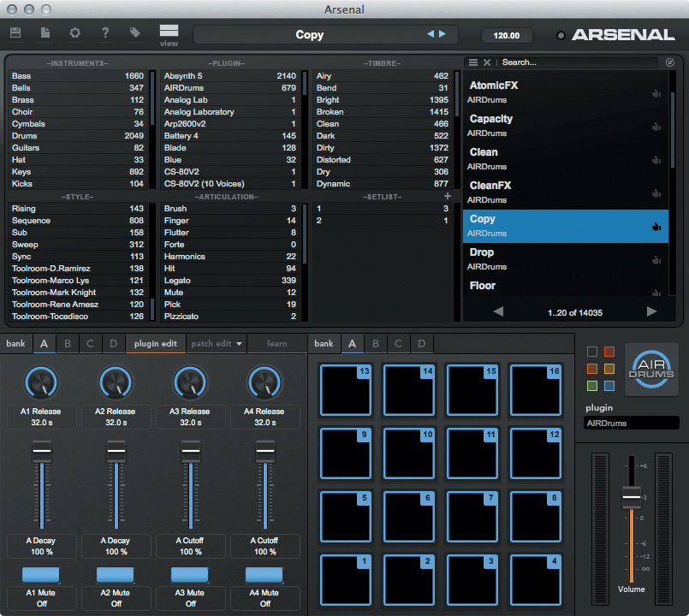Trigger drum pad 1
689x616 pixels.
click(346, 580)
